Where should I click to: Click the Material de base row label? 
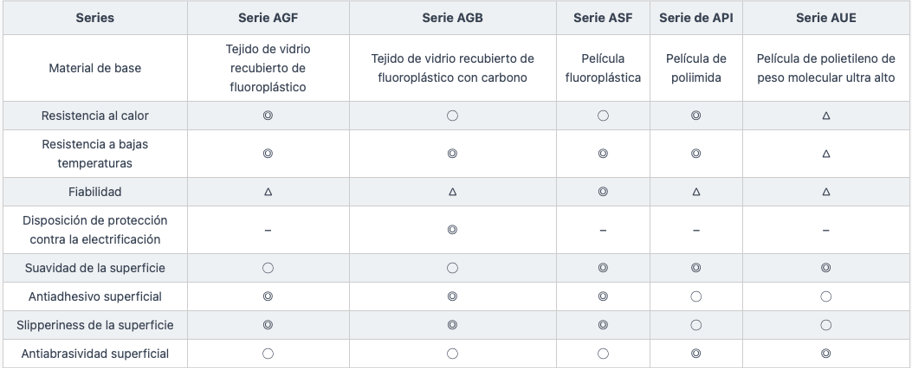click(95, 68)
